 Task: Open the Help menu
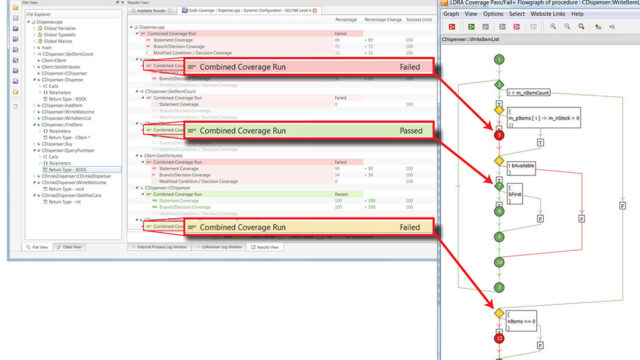tap(577, 14)
